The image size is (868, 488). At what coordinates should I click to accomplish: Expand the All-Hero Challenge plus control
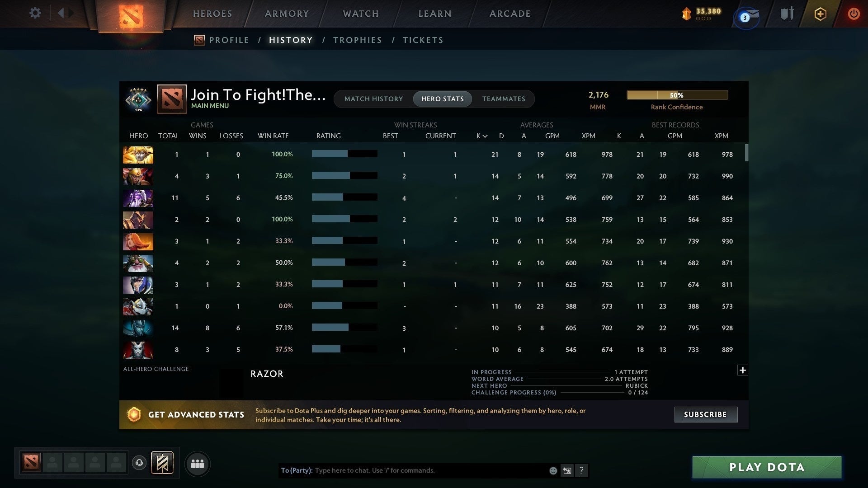tap(742, 370)
